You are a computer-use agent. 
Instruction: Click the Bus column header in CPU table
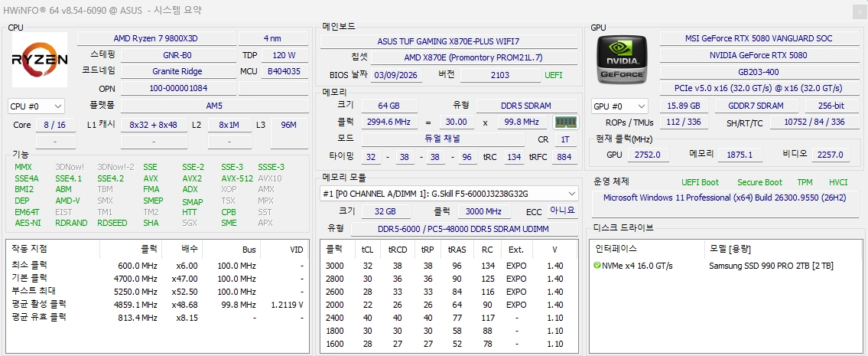249,250
